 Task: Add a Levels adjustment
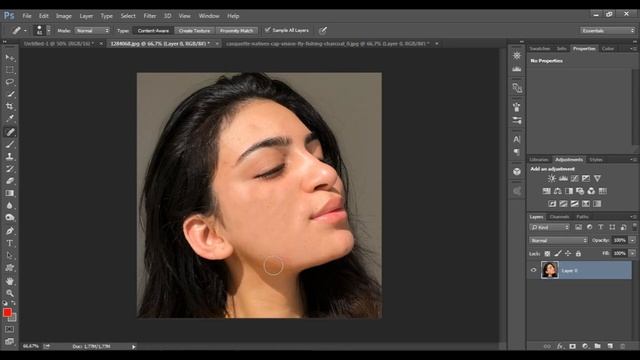point(563,178)
